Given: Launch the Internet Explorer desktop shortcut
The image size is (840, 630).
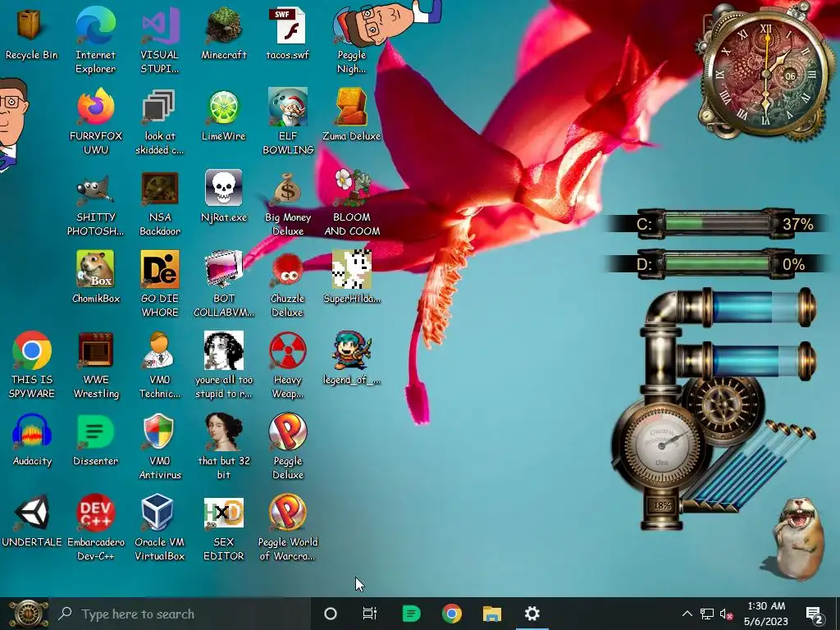Looking at the screenshot, I should click(95, 39).
